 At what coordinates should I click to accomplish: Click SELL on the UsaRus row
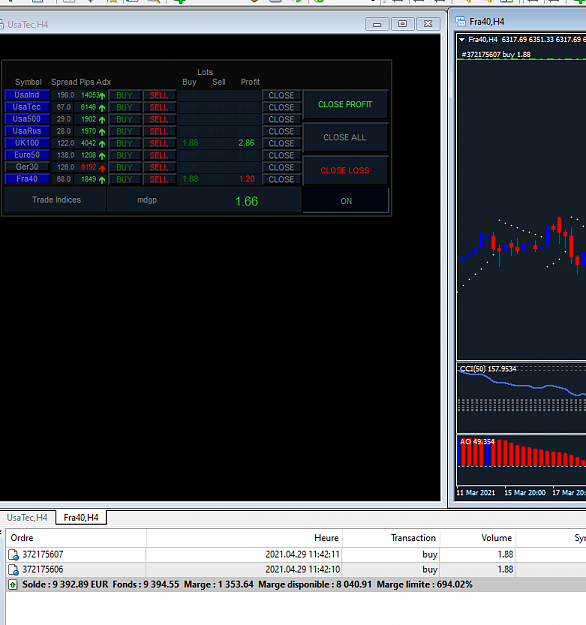point(159,131)
